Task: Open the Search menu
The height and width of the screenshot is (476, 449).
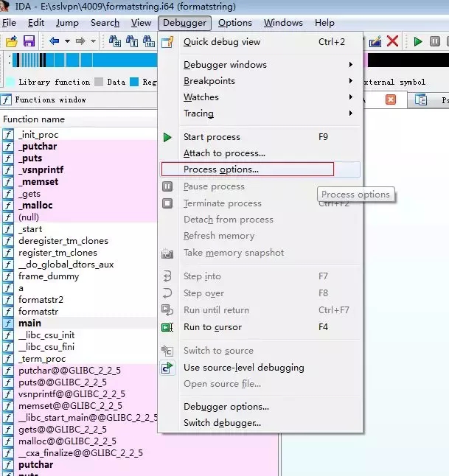Action: coord(105,23)
